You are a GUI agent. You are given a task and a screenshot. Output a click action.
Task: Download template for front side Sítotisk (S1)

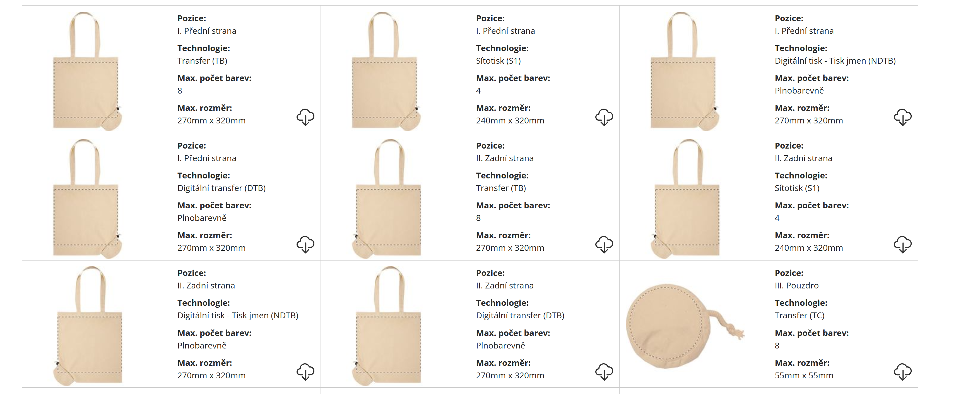tap(604, 117)
